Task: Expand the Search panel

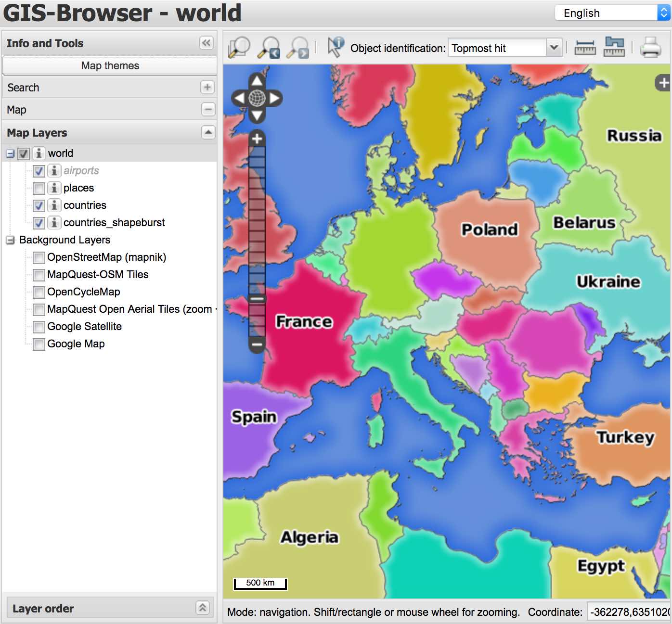Action: pos(207,88)
